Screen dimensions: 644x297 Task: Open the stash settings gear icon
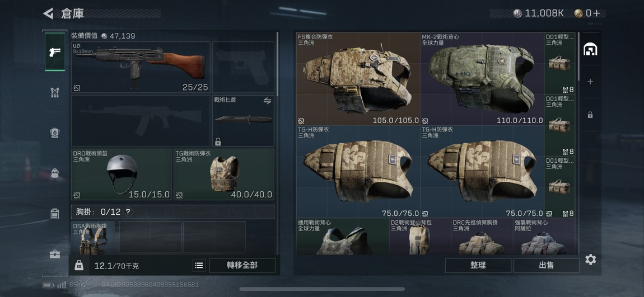(591, 260)
